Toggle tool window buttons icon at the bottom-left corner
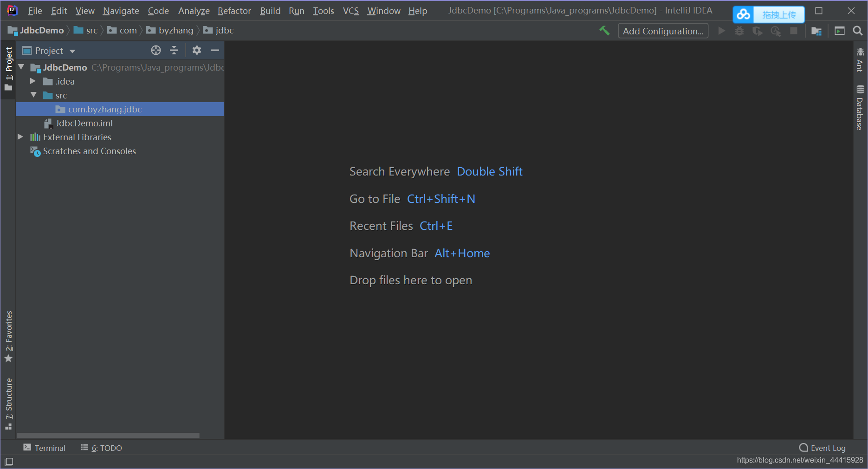The width and height of the screenshot is (868, 469). [x=9, y=462]
